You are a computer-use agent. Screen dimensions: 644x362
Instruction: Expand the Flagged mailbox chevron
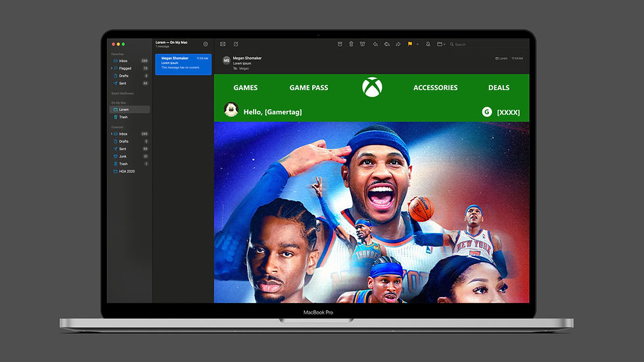(x=112, y=68)
